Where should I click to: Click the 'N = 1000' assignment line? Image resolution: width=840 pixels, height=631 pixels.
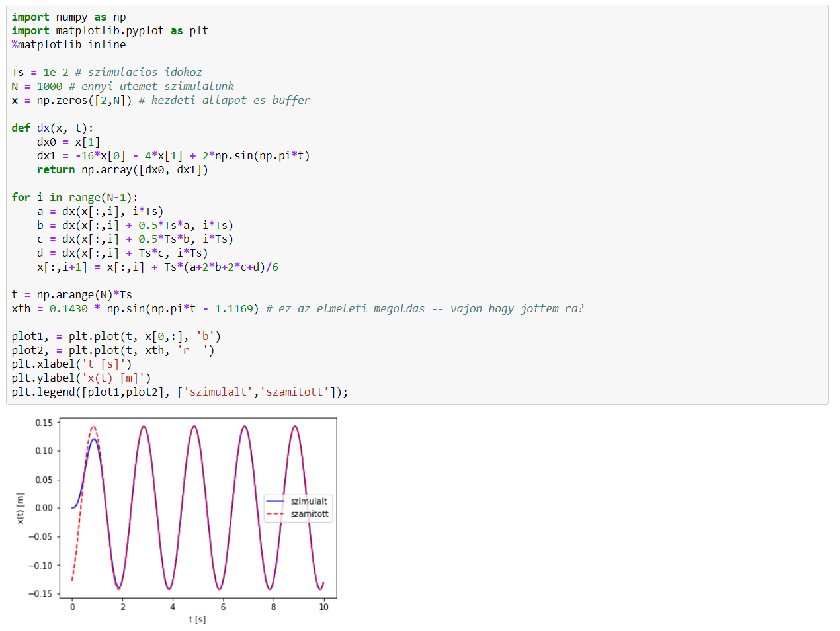[x=36, y=86]
